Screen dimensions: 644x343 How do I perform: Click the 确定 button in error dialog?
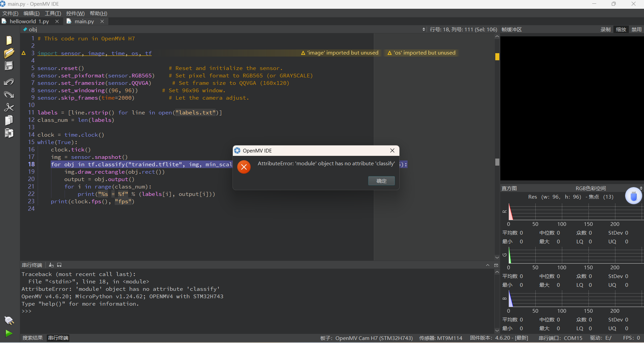[x=381, y=181]
